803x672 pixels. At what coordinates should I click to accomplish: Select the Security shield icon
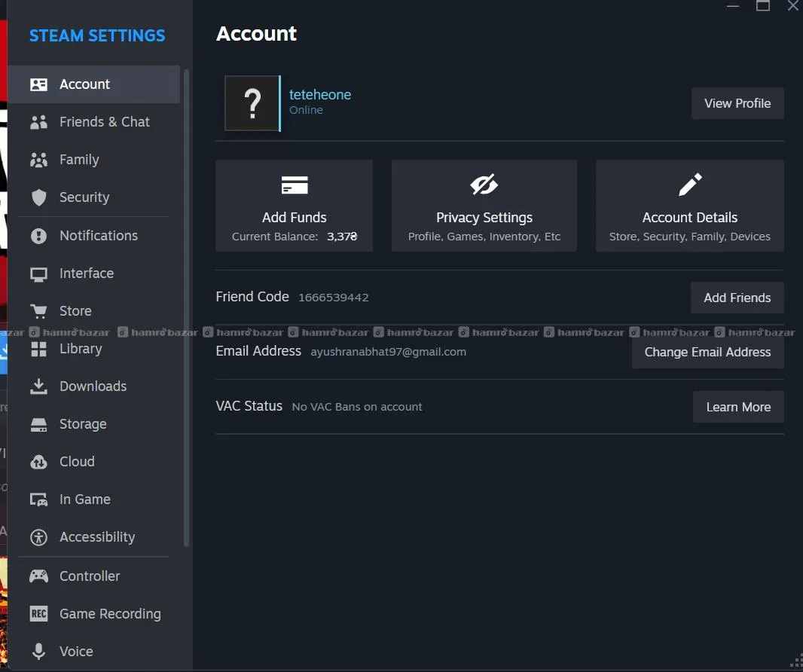pos(38,197)
